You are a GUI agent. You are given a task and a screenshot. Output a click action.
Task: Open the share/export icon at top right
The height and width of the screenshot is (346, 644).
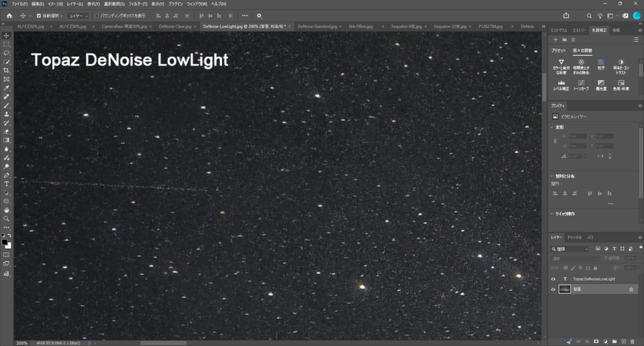click(566, 16)
